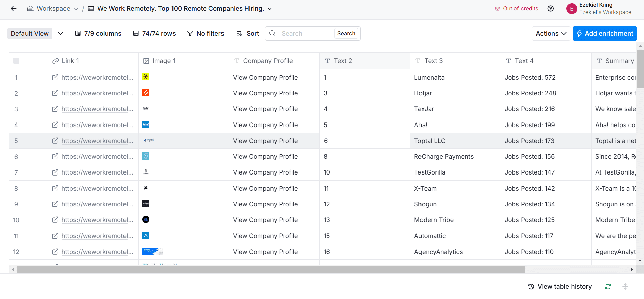Expand the table title dropdown chevron

[270, 9]
